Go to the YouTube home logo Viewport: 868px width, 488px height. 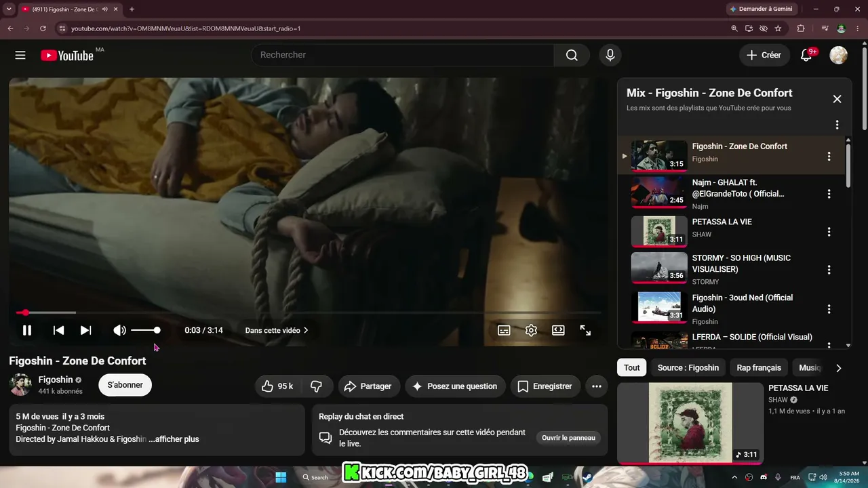point(67,56)
